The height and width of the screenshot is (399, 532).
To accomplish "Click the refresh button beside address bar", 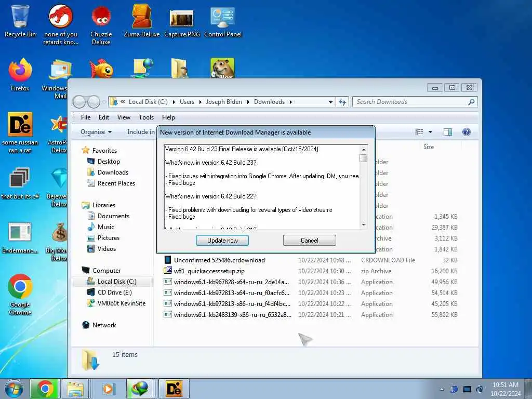I will coord(342,102).
